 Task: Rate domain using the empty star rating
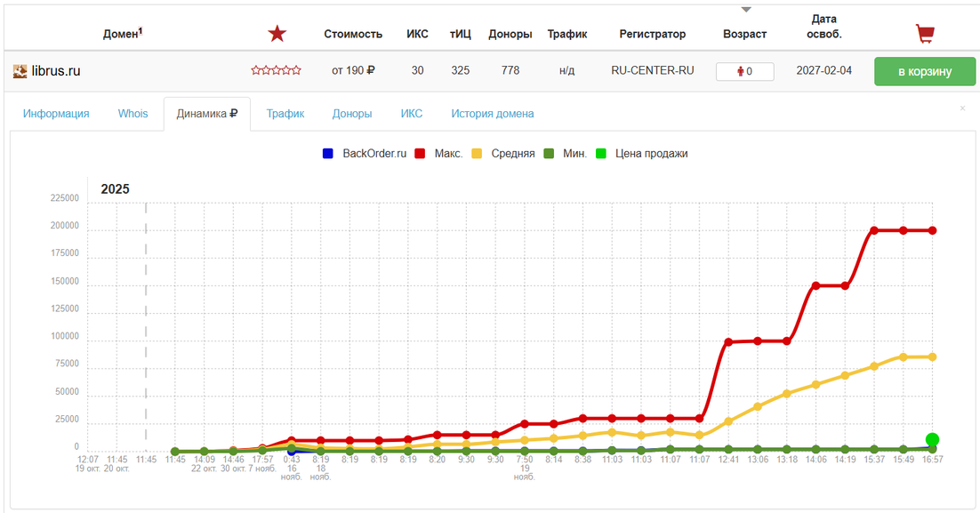pyautogui.click(x=276, y=70)
